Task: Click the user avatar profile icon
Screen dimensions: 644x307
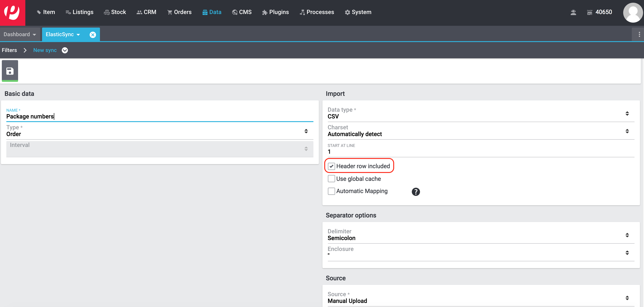Action: point(633,13)
